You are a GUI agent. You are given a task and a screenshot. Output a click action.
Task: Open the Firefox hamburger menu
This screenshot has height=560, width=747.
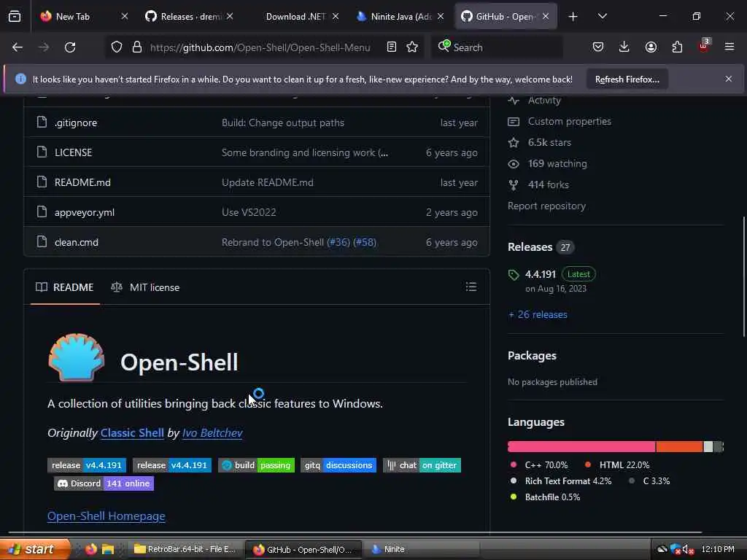(x=729, y=47)
